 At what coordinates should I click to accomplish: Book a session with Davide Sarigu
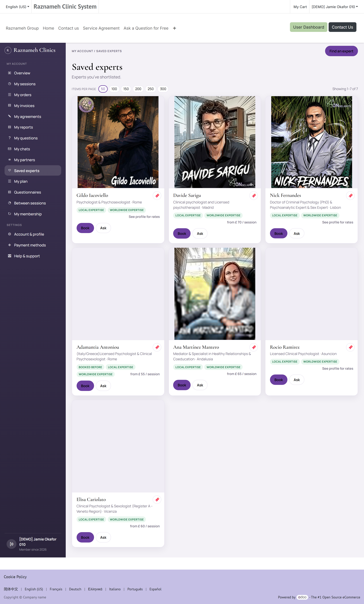[x=182, y=234]
